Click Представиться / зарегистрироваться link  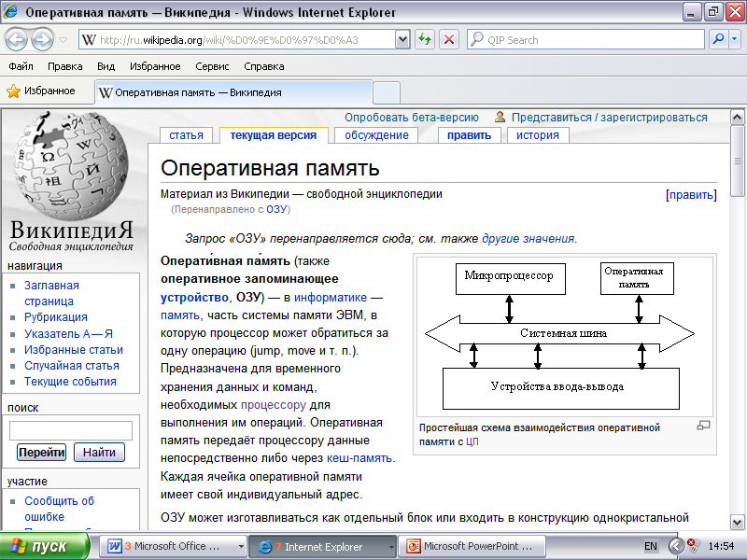[610, 118]
